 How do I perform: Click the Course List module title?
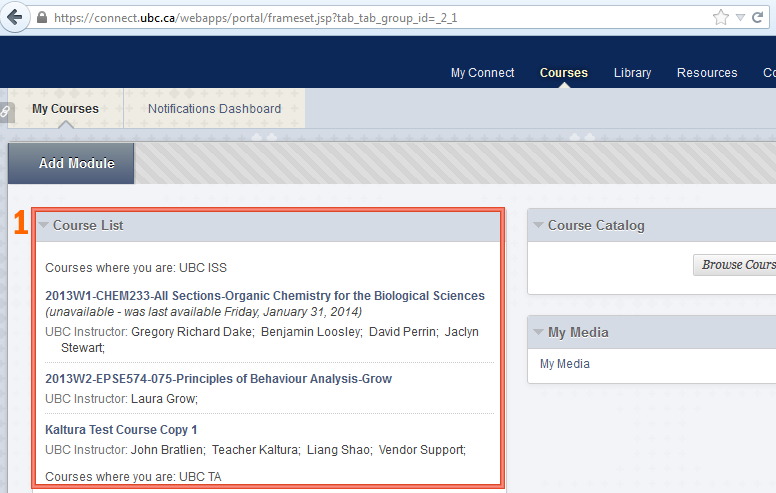[x=88, y=226]
